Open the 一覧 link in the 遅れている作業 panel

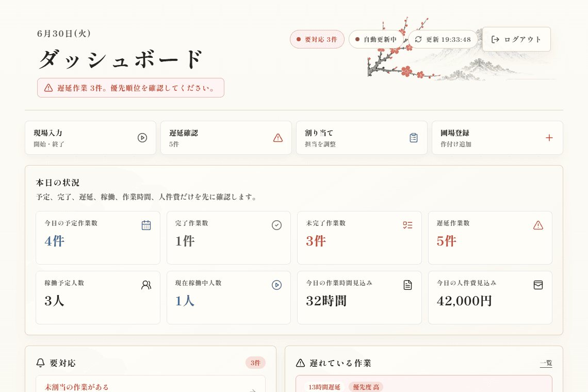coord(546,363)
